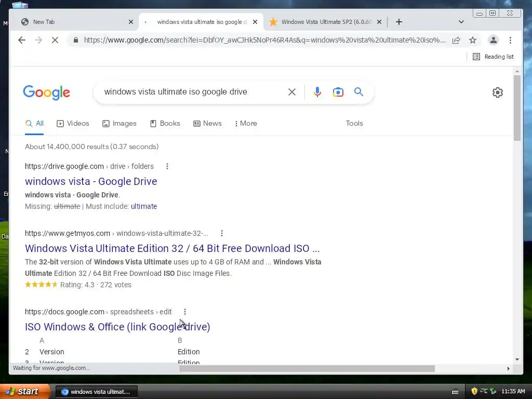Stop loading the page
The height and width of the screenshot is (399, 532).
pyautogui.click(x=55, y=40)
